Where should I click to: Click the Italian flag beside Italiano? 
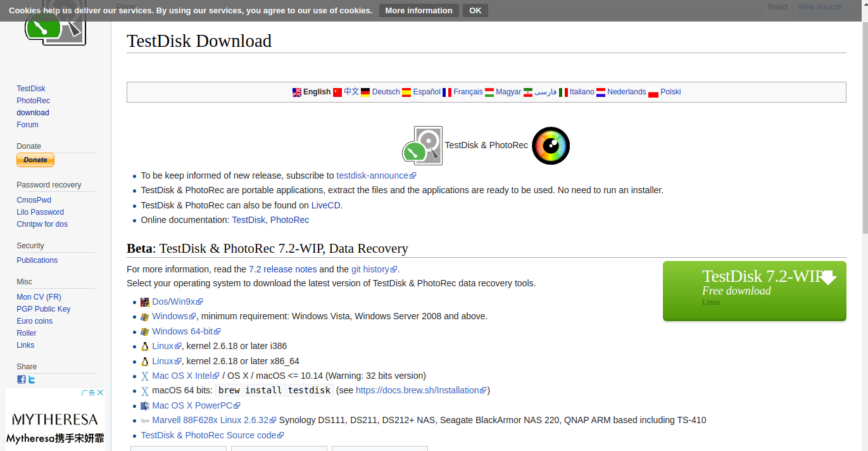(563, 92)
